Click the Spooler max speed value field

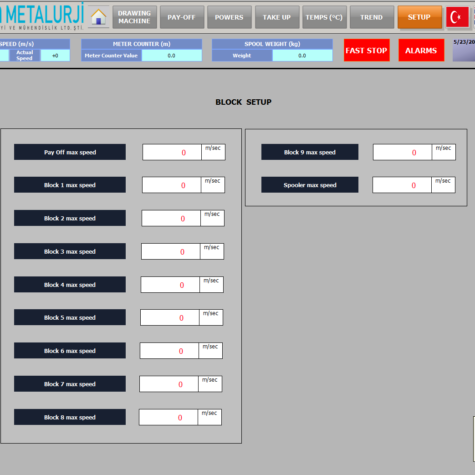pyautogui.click(x=402, y=185)
